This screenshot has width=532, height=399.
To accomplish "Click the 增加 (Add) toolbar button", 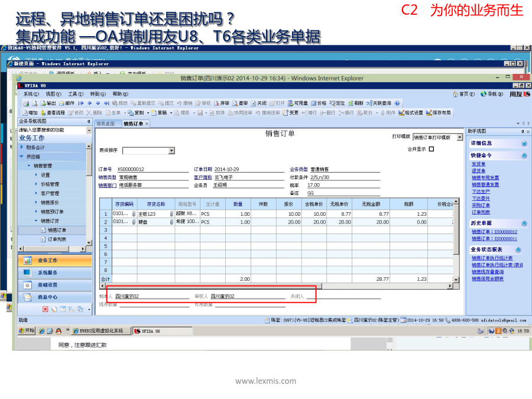I will click(30, 113).
